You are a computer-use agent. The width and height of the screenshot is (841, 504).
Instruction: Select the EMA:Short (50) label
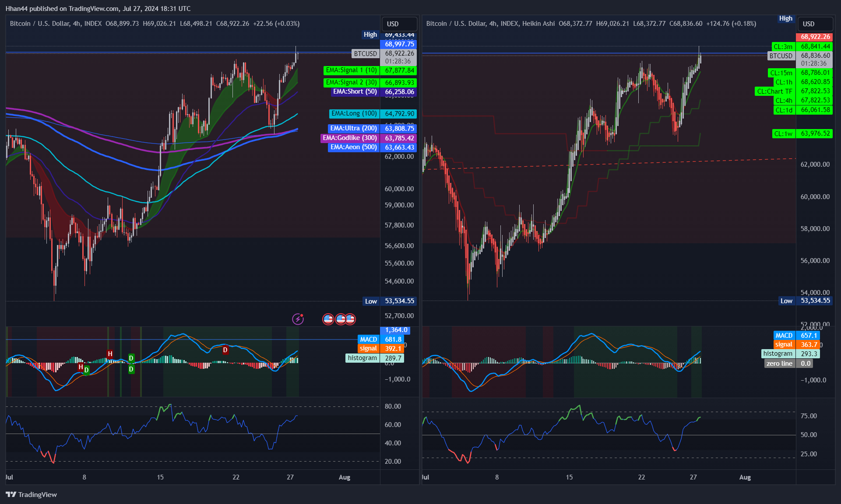(355, 91)
